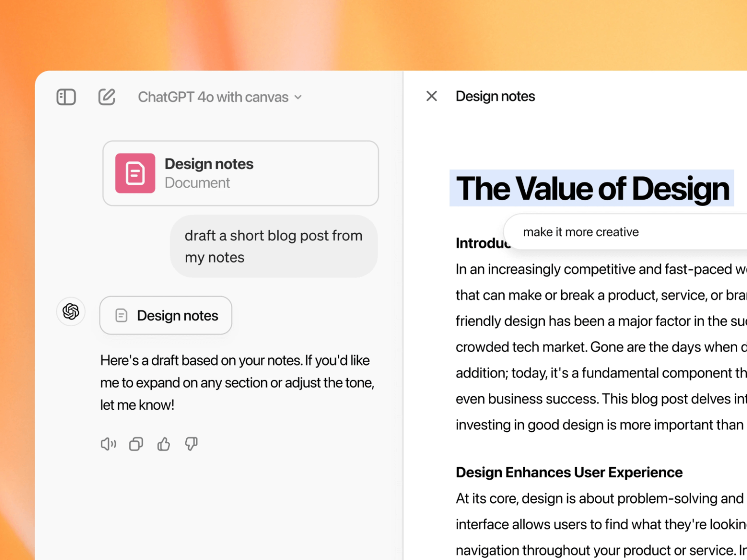Click the "Design Enhances User Experience" heading
The width and height of the screenshot is (747, 560).
569,472
